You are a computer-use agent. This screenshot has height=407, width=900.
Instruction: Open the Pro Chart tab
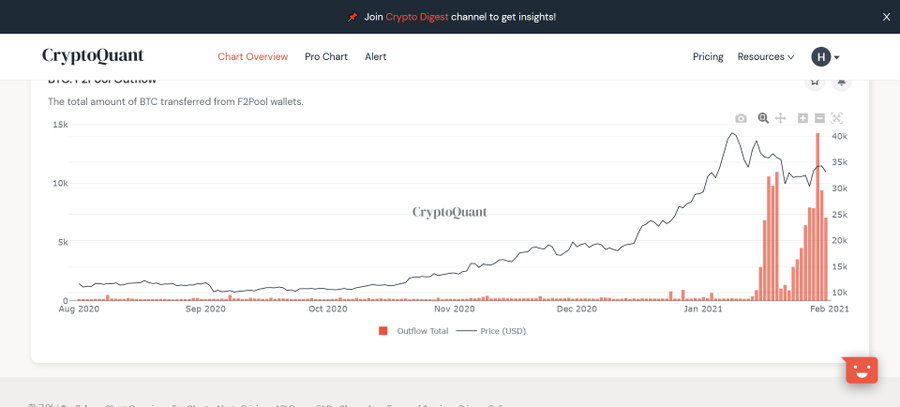tap(326, 57)
